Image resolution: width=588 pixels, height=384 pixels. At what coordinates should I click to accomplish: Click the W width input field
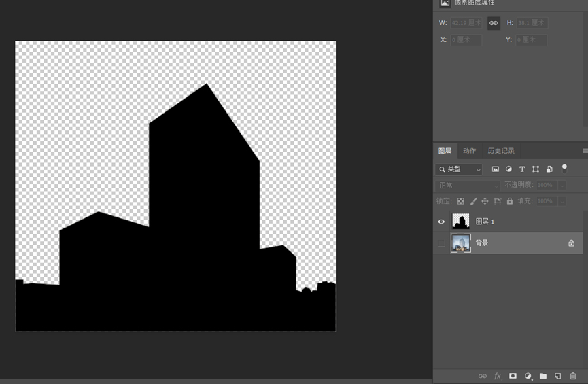(x=466, y=23)
